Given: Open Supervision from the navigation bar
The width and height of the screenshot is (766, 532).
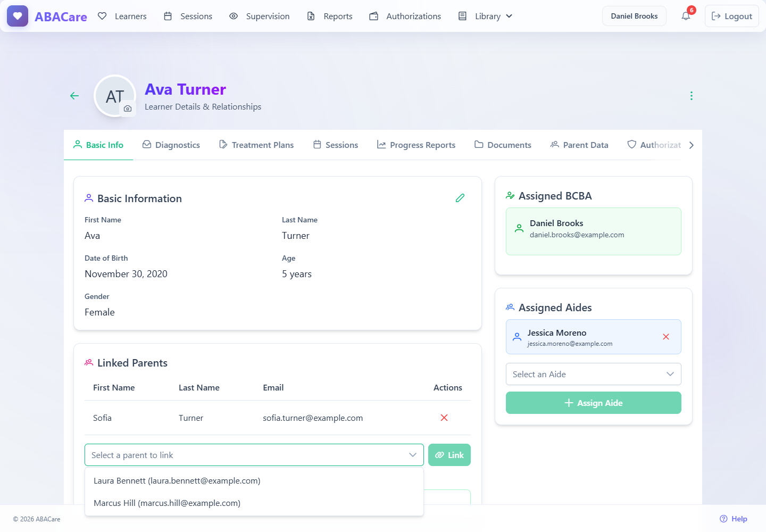Looking at the screenshot, I should tap(260, 16).
